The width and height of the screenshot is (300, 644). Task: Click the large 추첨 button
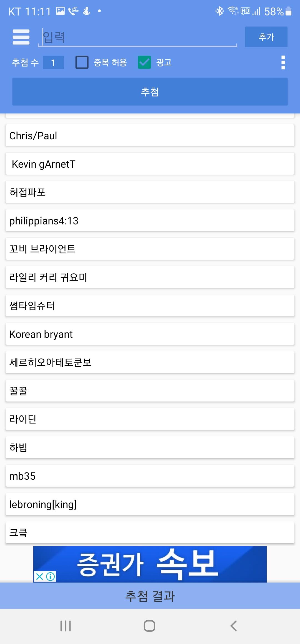(150, 91)
